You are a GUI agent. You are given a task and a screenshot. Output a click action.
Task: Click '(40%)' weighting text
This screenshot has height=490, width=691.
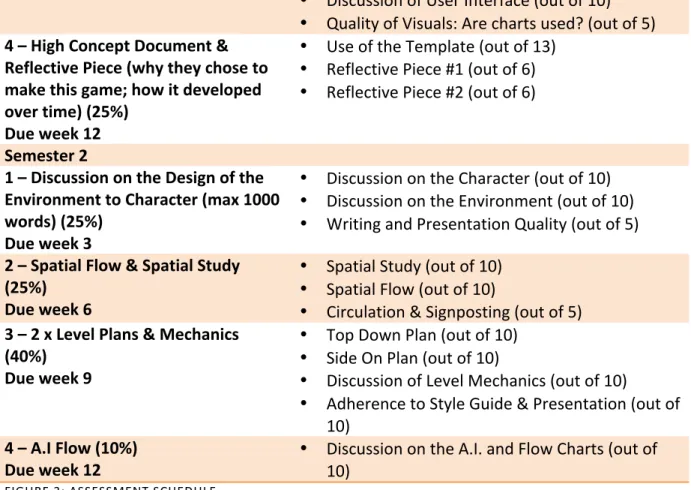pyautogui.click(x=26, y=356)
